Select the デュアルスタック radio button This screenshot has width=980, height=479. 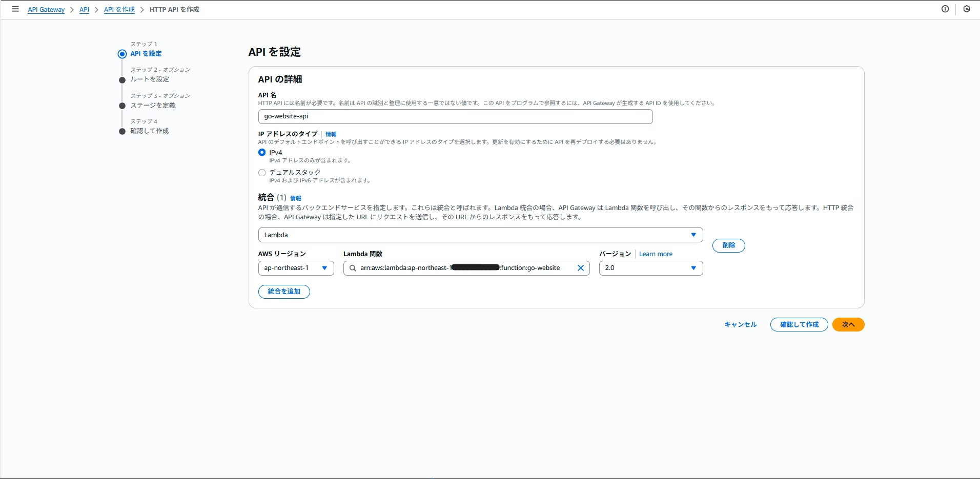click(x=262, y=173)
